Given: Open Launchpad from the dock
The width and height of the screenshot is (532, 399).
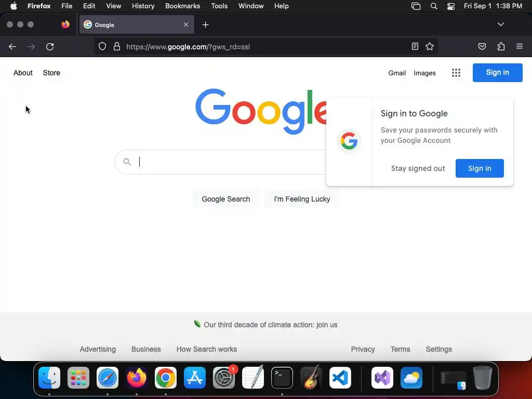Looking at the screenshot, I should (78, 378).
